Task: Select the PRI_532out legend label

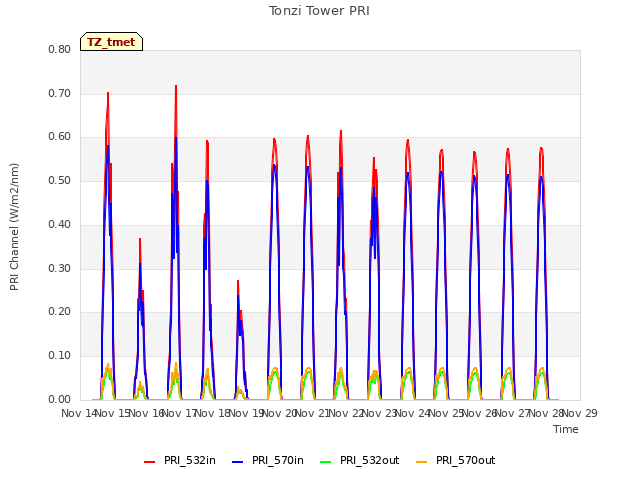Action: (x=370, y=460)
